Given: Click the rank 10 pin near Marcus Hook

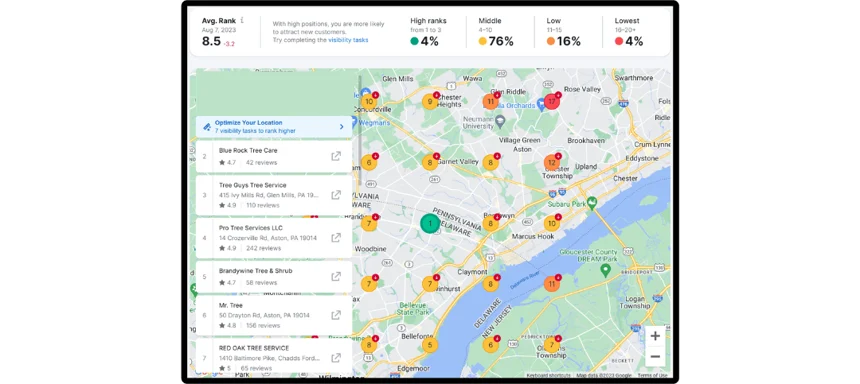Looking at the screenshot, I should [x=552, y=223].
